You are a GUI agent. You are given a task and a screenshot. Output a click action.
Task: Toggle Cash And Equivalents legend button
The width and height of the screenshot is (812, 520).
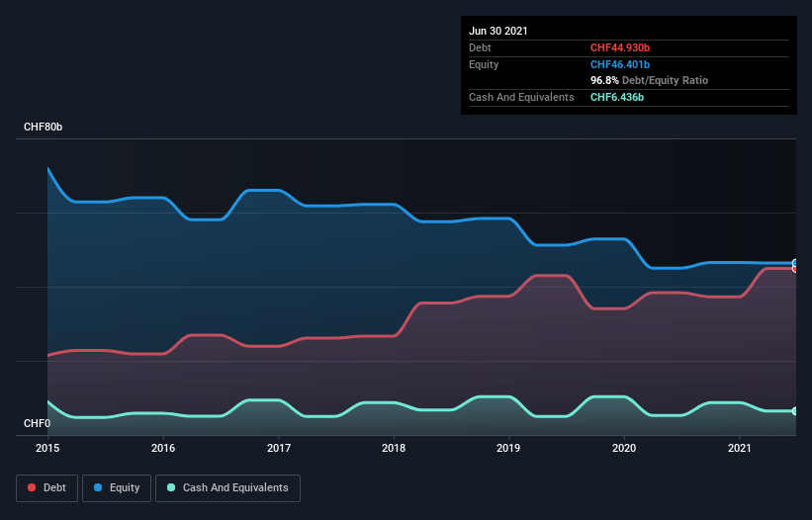tap(227, 488)
